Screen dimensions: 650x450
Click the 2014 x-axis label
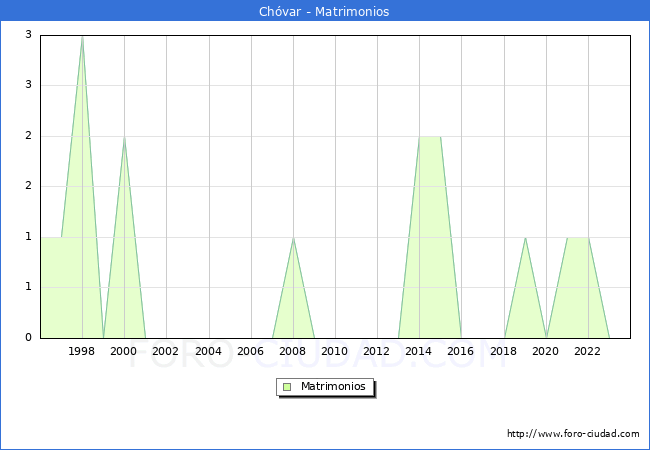pyautogui.click(x=418, y=351)
